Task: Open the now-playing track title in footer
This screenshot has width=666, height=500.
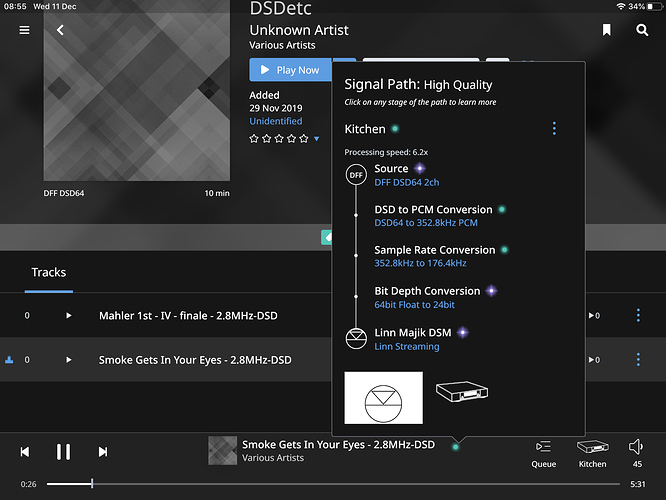Action: pyautogui.click(x=339, y=444)
